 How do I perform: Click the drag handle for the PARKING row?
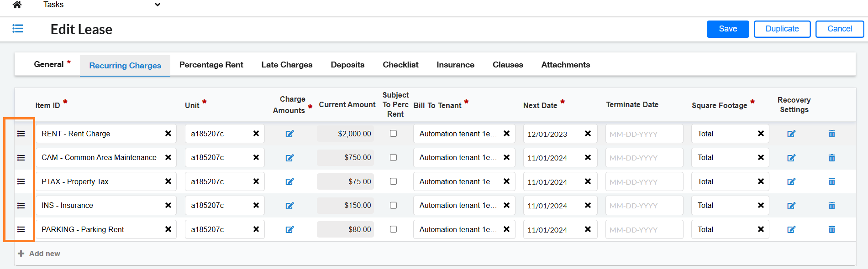(21, 229)
